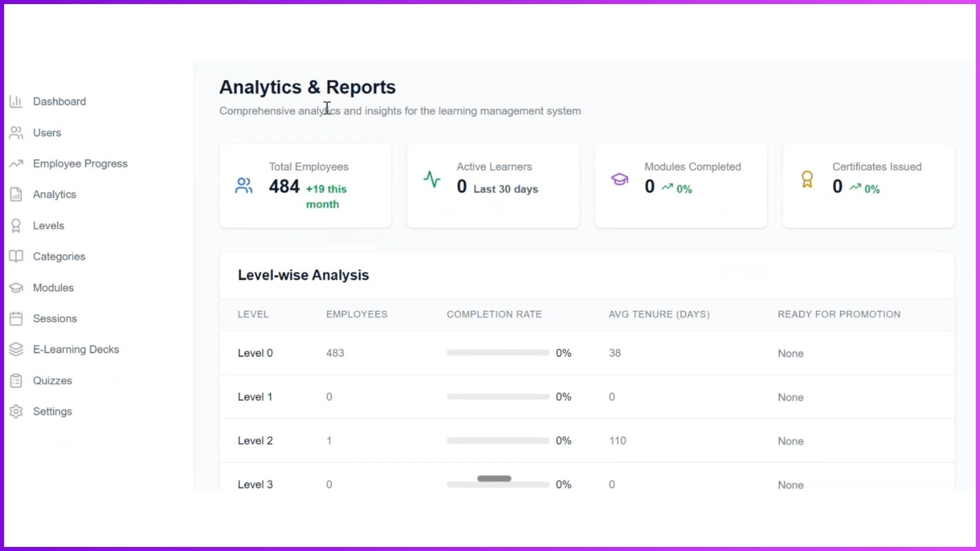Sort by the Completion Rate column header

pos(494,314)
